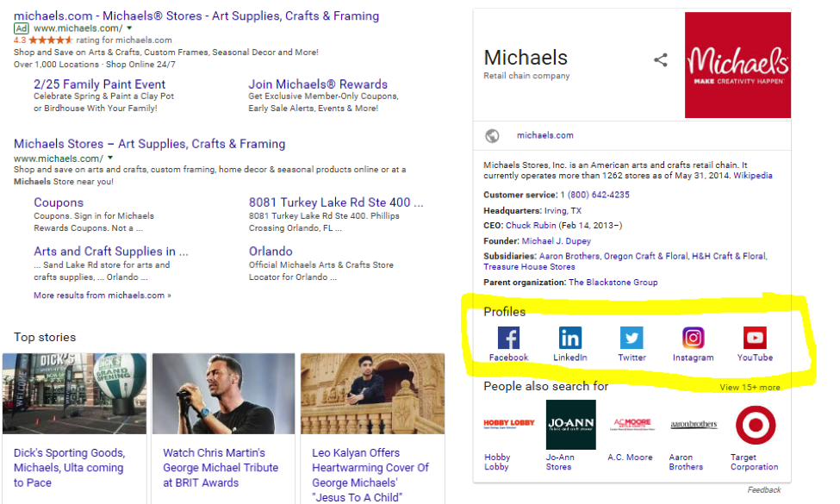Viewport: 840px width, 504px height.
Task: Open the Orlando sitelink
Action: pyautogui.click(x=271, y=252)
